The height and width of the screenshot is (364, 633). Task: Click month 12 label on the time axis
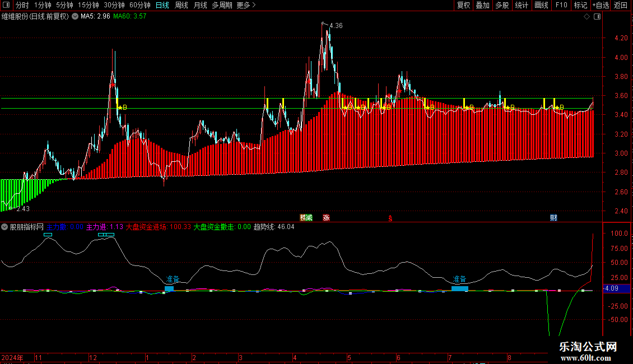coord(93,358)
